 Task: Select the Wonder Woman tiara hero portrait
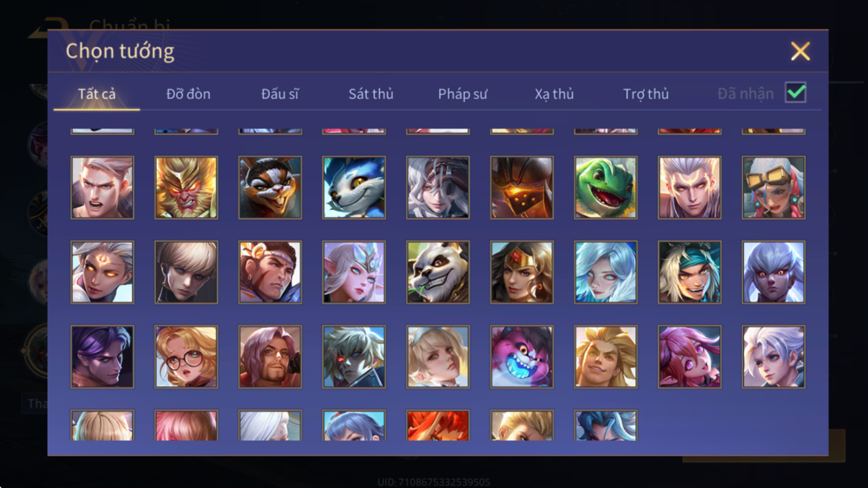[x=522, y=272]
